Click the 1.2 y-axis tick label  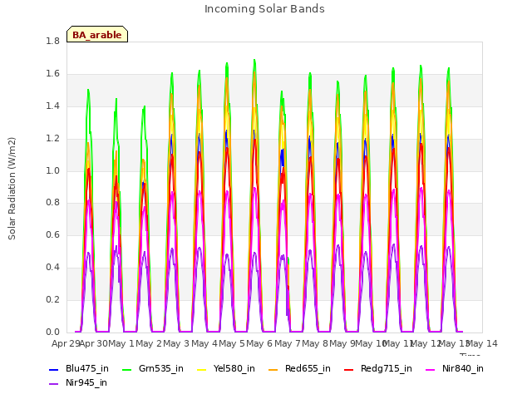[x=52, y=139]
